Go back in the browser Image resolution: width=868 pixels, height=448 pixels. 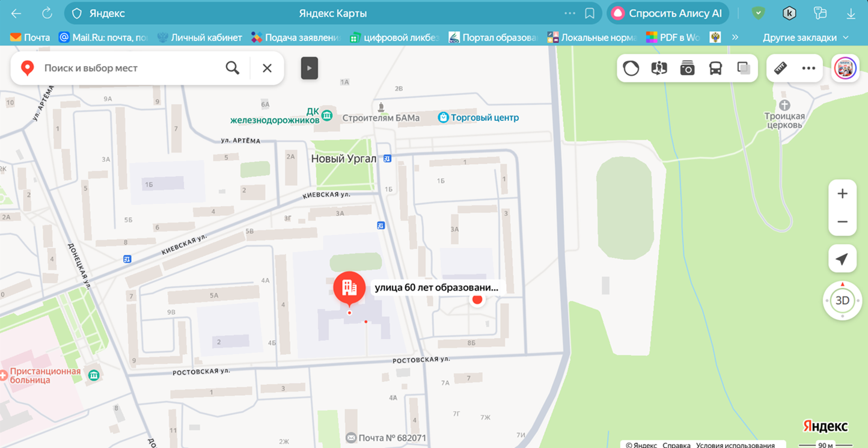16,13
